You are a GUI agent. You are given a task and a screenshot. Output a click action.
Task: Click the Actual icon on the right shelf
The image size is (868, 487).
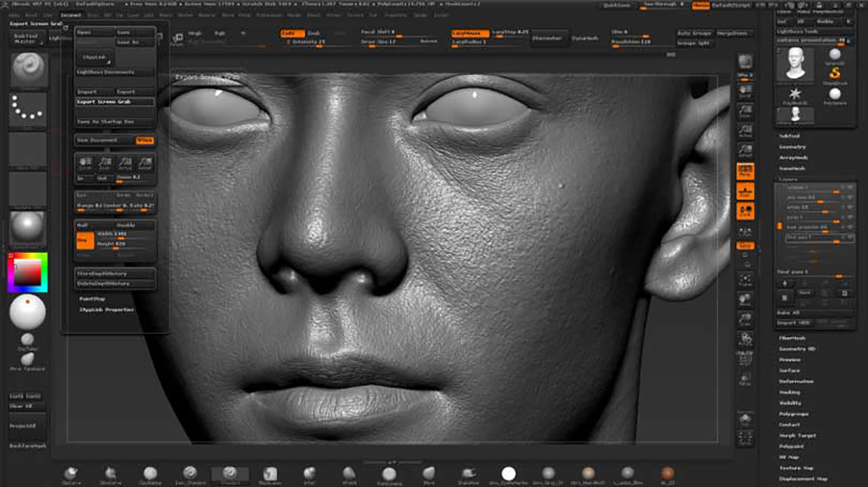coord(745,131)
